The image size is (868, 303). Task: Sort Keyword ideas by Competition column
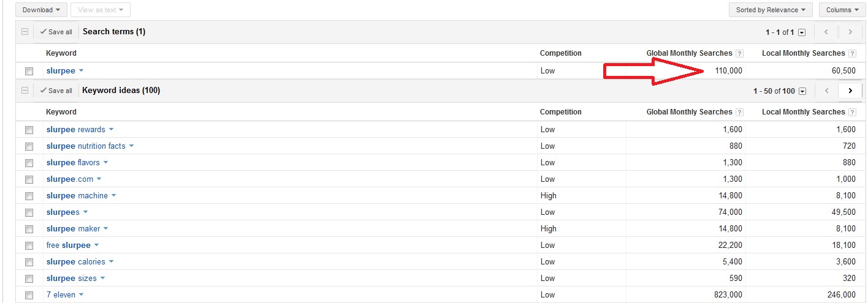click(x=560, y=112)
